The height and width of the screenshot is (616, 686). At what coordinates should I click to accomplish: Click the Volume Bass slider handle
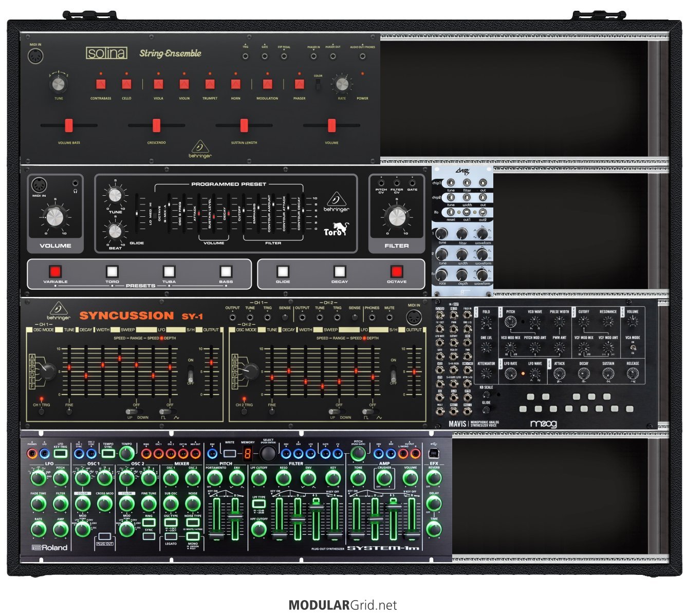point(69,125)
